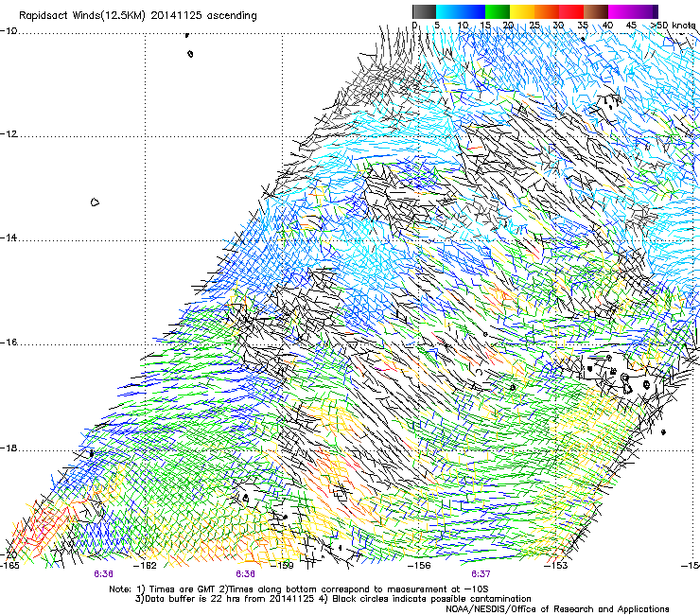Click the -14 latitude axis label
700x615 pixels.
click(9, 237)
